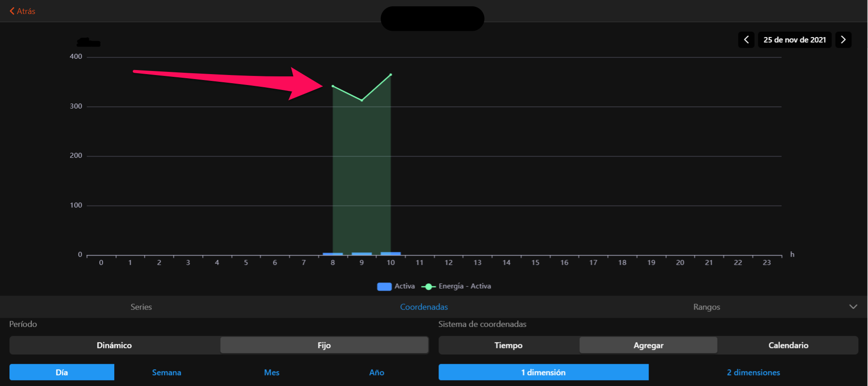Choose the Agregar coordinate system
The image size is (868, 386).
tap(648, 345)
